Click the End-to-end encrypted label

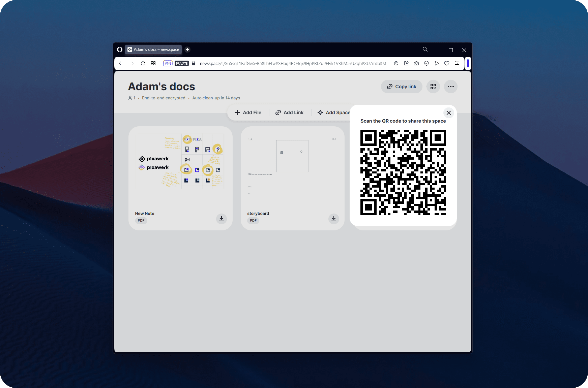pos(164,98)
